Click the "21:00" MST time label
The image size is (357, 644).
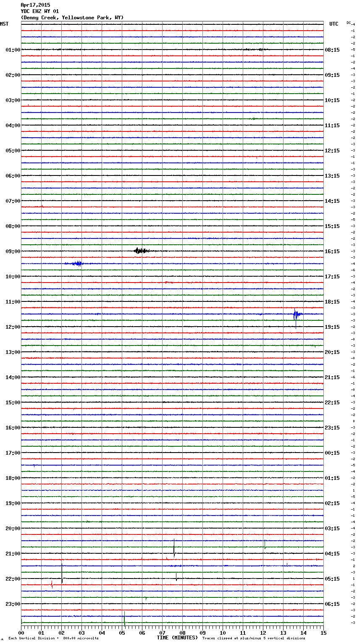pos(13,554)
